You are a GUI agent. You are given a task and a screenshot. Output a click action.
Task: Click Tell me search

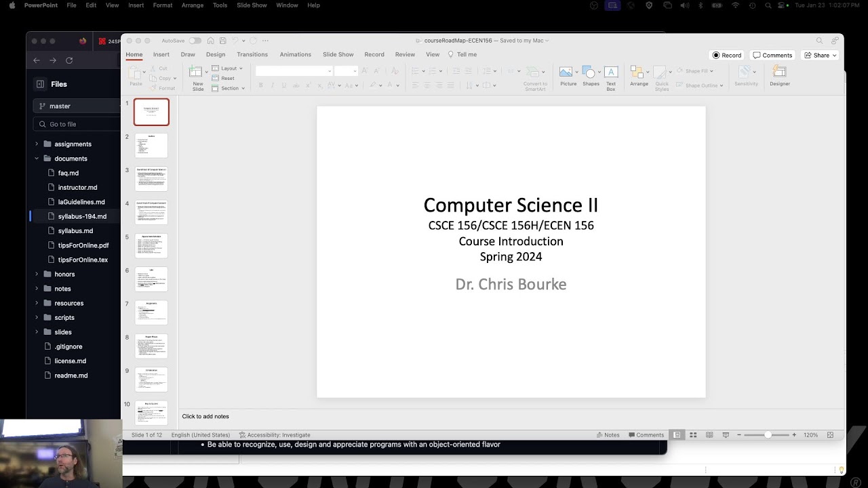click(462, 54)
